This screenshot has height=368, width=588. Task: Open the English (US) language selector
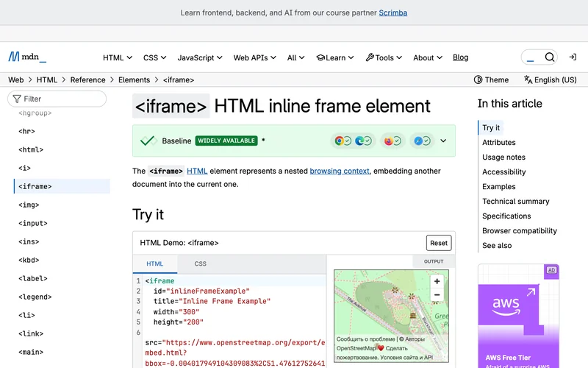(550, 79)
